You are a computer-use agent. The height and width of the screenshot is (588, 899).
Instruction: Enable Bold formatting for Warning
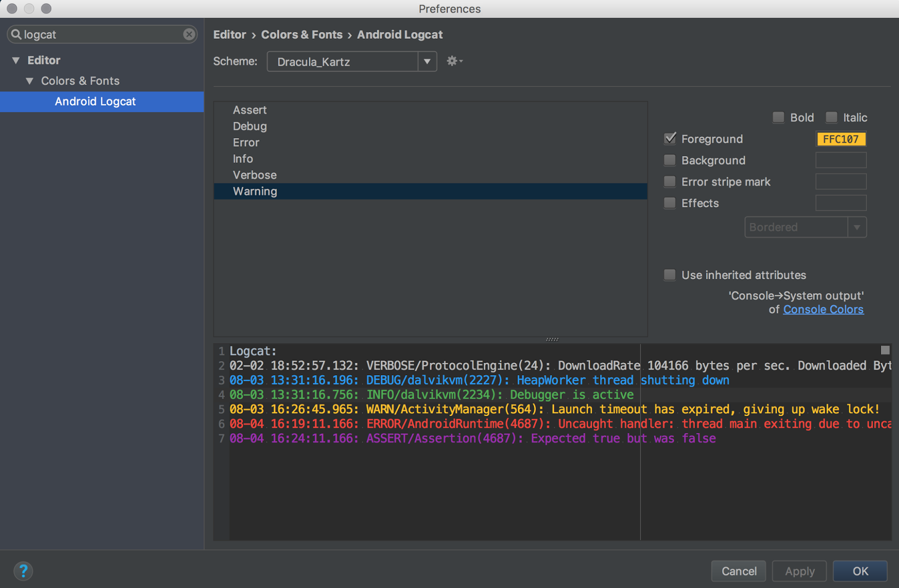click(x=778, y=117)
